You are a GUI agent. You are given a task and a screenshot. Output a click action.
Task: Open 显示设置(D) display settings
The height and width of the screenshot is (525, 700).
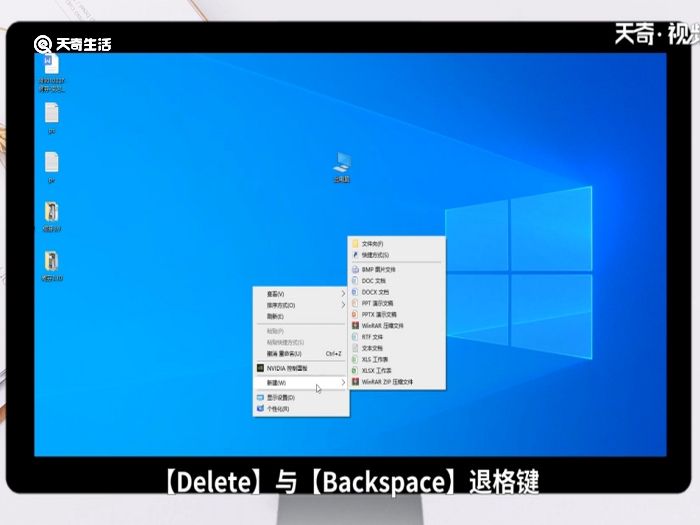click(x=301, y=397)
